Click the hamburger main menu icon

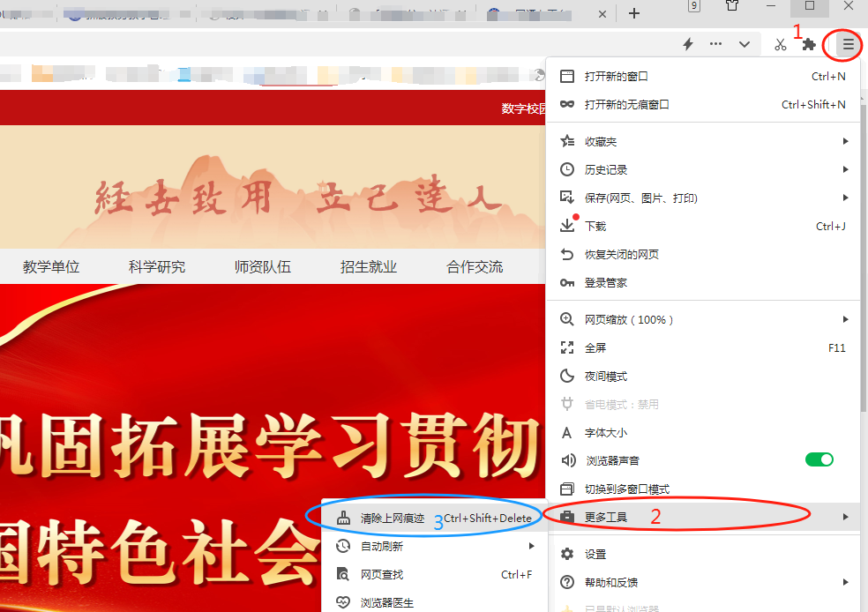click(848, 44)
